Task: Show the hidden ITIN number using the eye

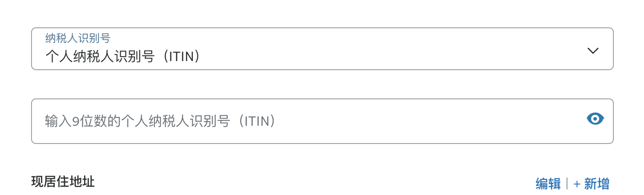Action: (595, 119)
